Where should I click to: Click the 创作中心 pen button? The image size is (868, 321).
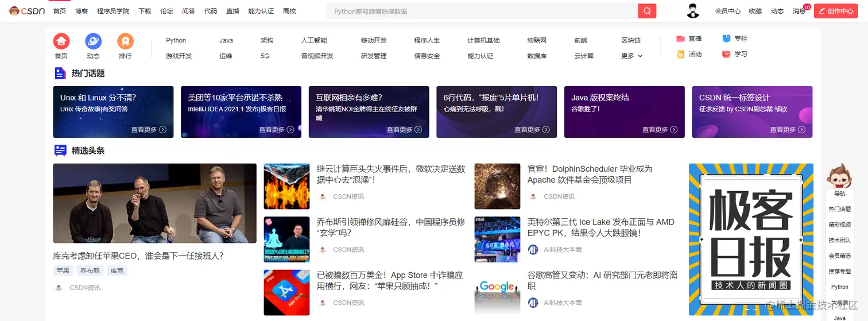[x=835, y=11]
